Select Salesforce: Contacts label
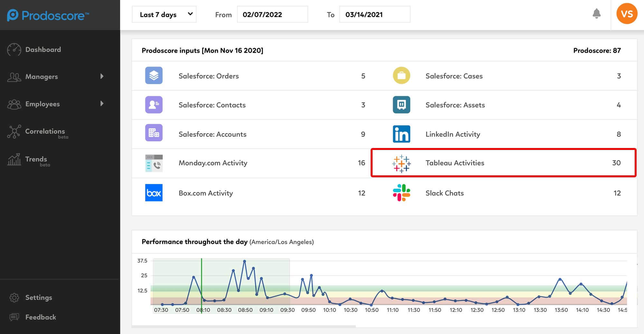This screenshot has width=644, height=334. point(212,105)
